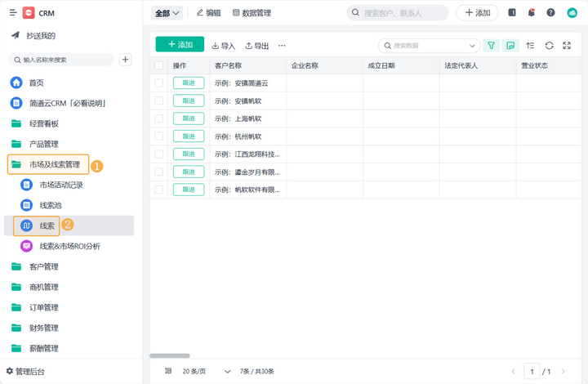
Task: Toggle the select-all checkbox in table header
Action: 159,65
